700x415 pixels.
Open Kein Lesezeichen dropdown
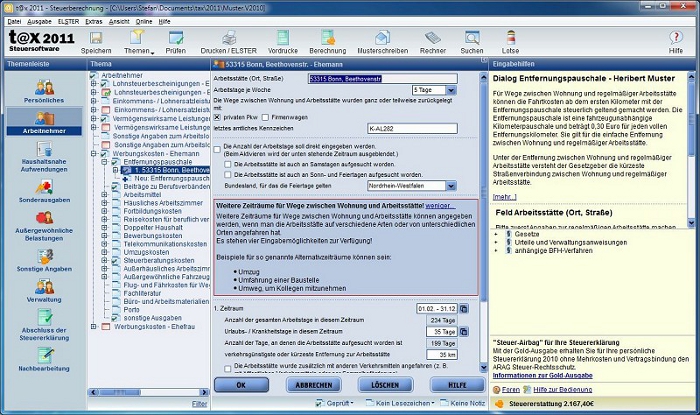(400, 403)
